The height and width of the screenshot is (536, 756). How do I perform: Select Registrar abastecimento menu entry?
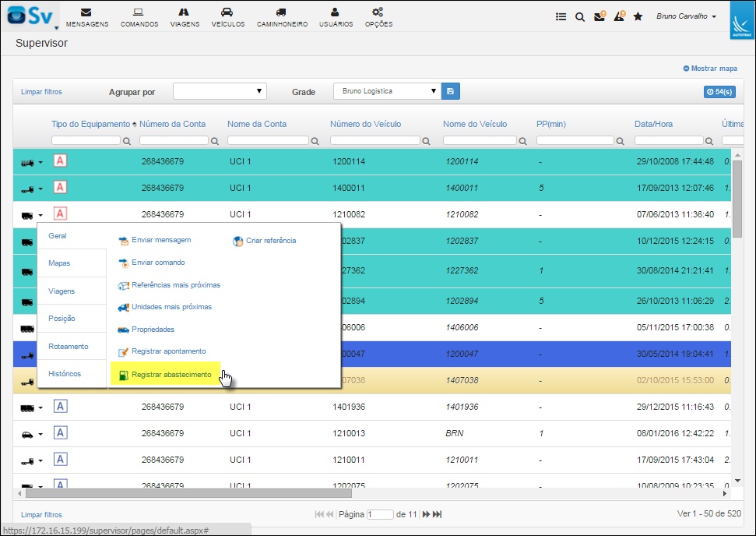point(171,375)
